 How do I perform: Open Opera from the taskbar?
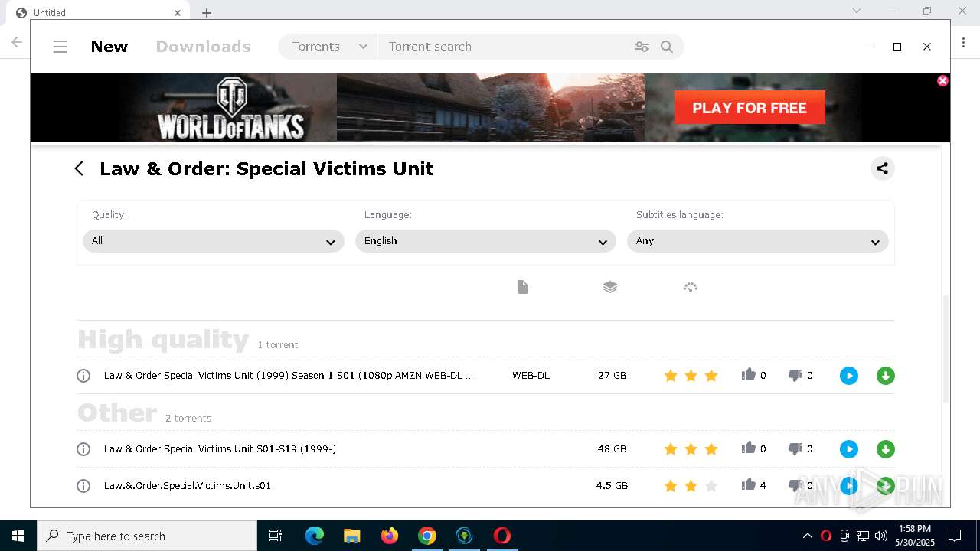(x=502, y=536)
